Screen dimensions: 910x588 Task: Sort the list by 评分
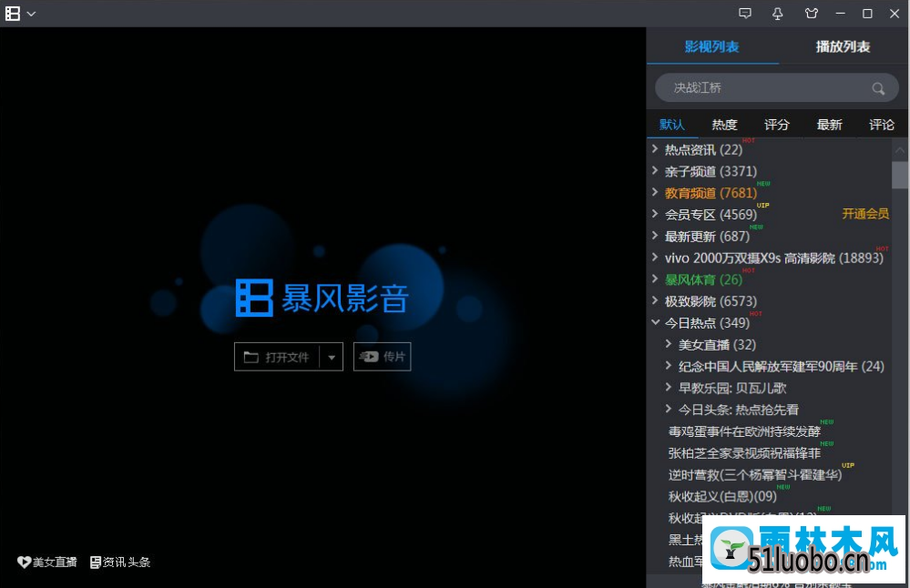[776, 125]
